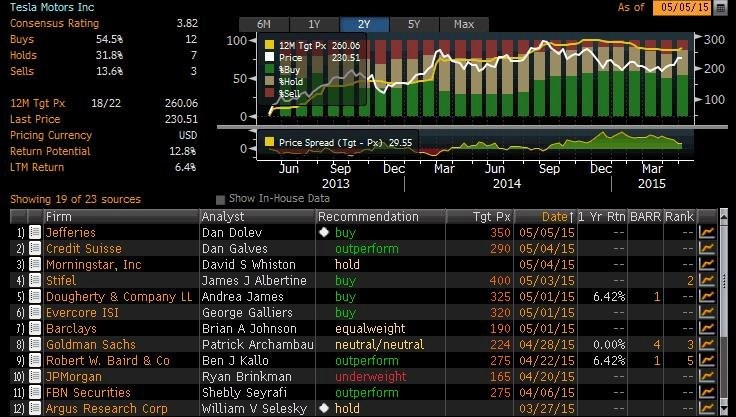The height and width of the screenshot is (417, 736).
Task: Open the FBN Securities report document icon
Action: [x=35, y=392]
